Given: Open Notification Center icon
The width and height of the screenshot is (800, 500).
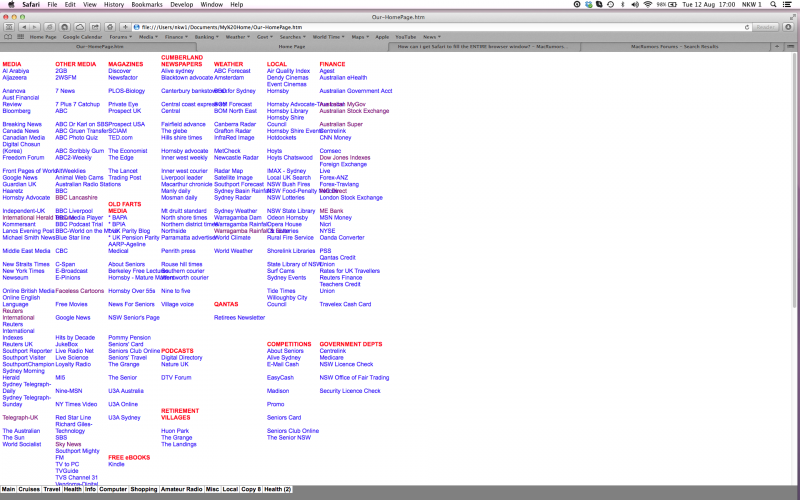Looking at the screenshot, I should [x=789, y=5].
